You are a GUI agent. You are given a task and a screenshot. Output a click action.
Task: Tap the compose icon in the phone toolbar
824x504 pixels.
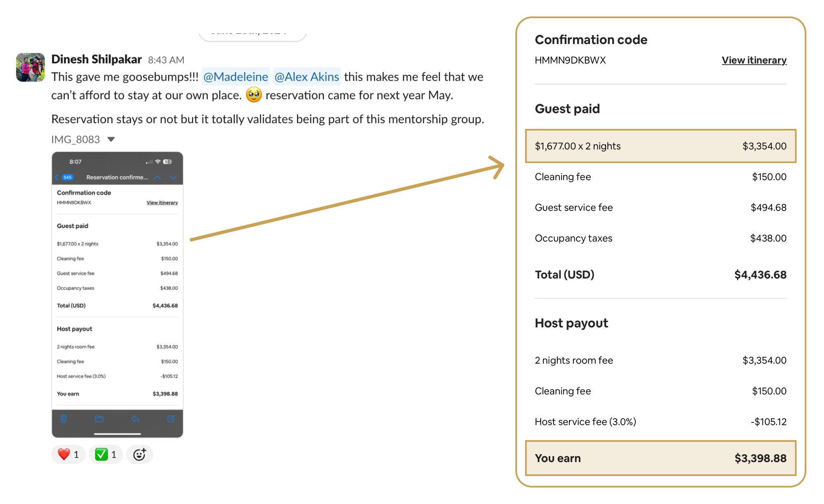[171, 419]
